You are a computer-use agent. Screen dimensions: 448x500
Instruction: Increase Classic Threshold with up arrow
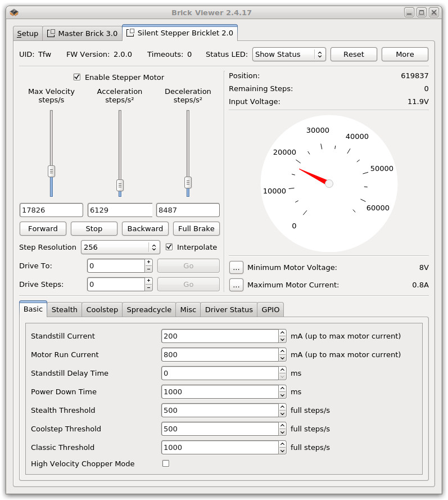282,444
